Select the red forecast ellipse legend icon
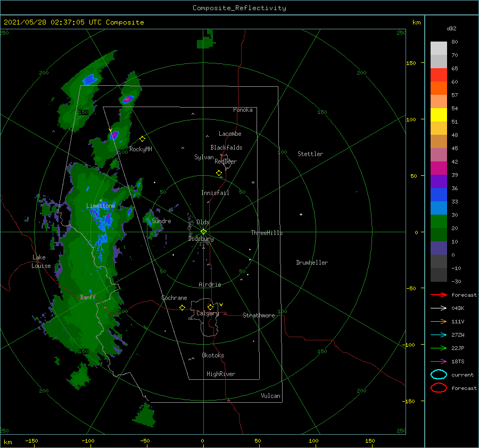479x448 pixels. [439, 388]
